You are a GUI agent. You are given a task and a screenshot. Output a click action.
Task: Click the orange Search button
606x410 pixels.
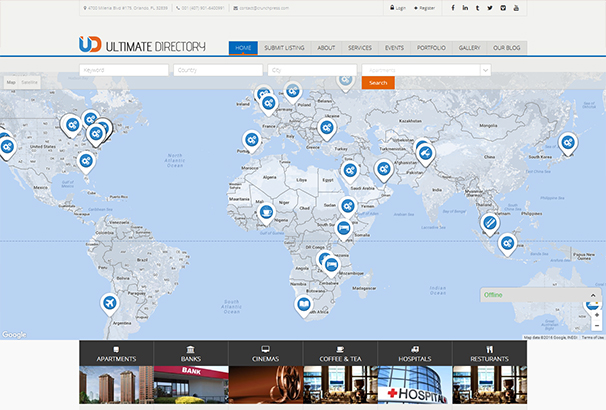(378, 83)
